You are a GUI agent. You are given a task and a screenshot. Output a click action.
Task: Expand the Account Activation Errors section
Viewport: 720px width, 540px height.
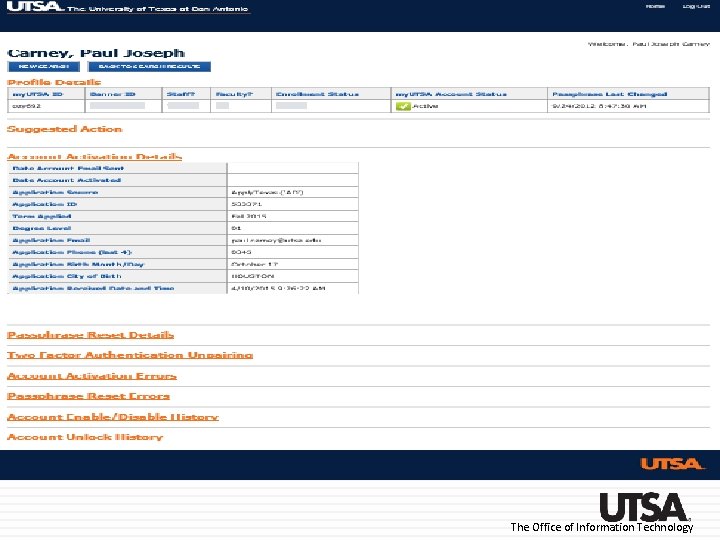92,376
